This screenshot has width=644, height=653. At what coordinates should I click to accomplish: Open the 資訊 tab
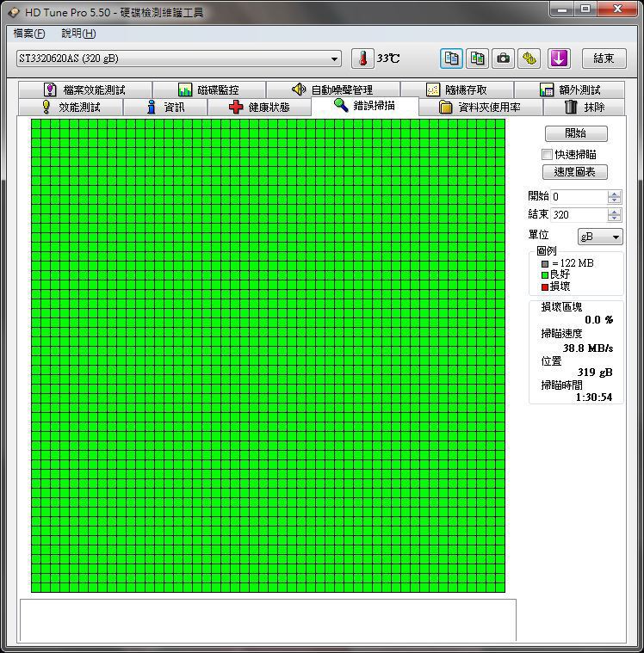point(165,107)
